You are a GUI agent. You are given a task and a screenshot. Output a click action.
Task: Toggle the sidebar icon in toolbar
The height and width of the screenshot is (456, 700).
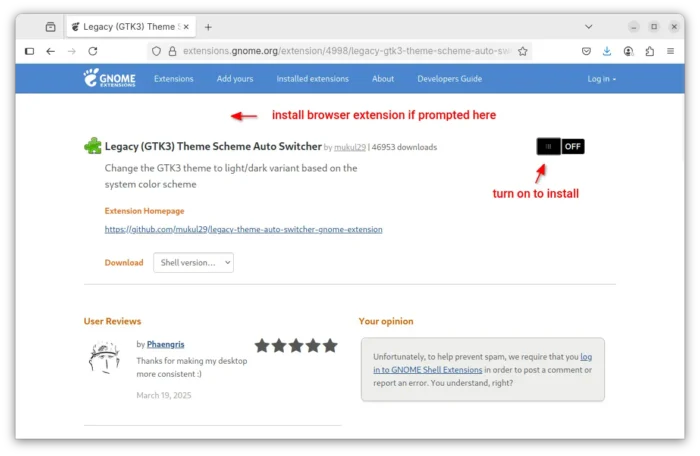tap(29, 51)
